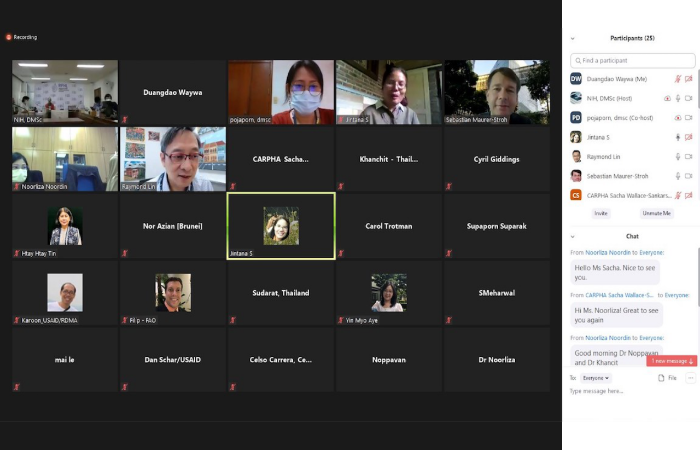Click video camera icon in NIH, DMSc (Host) row
The image size is (700, 450).
tap(689, 98)
